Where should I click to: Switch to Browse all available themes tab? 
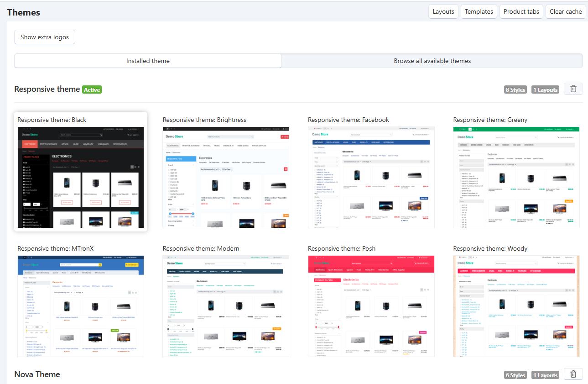pyautogui.click(x=432, y=61)
